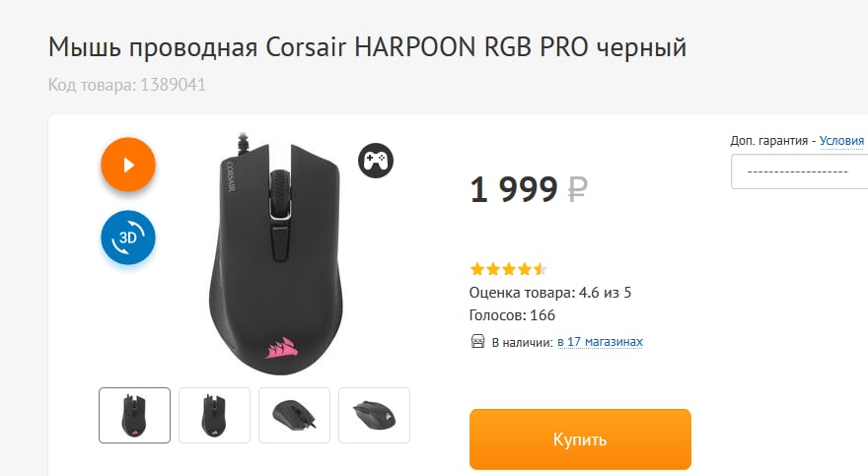Select the third side-angle mouse thumbnail
The height and width of the screenshot is (476, 868).
point(294,415)
